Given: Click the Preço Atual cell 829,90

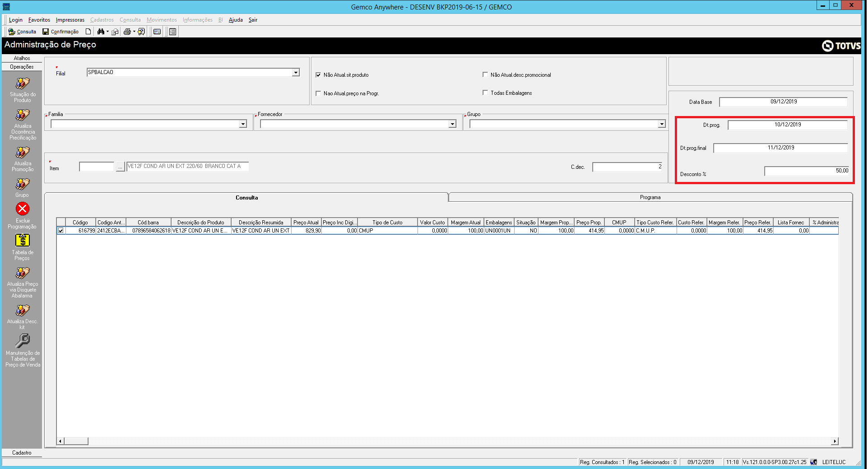Looking at the screenshot, I should click(306, 231).
